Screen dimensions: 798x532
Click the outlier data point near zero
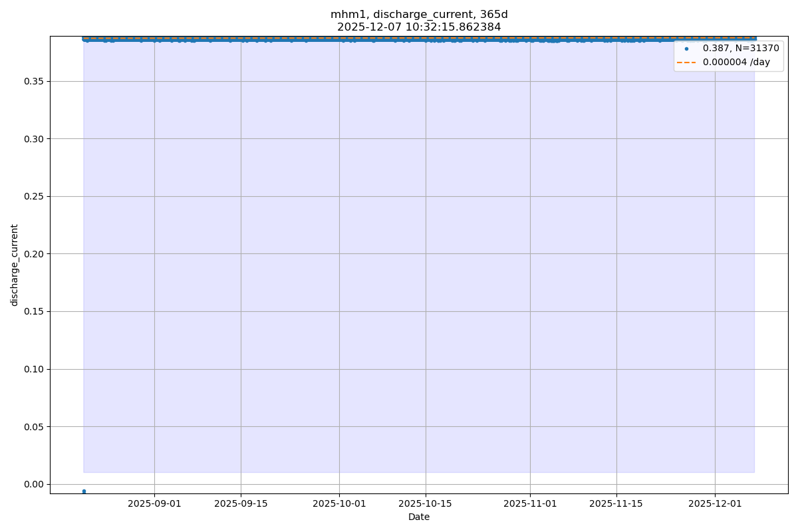[84, 491]
